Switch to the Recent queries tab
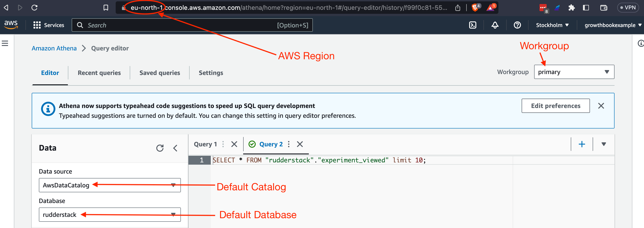This screenshot has width=644, height=228. point(99,73)
